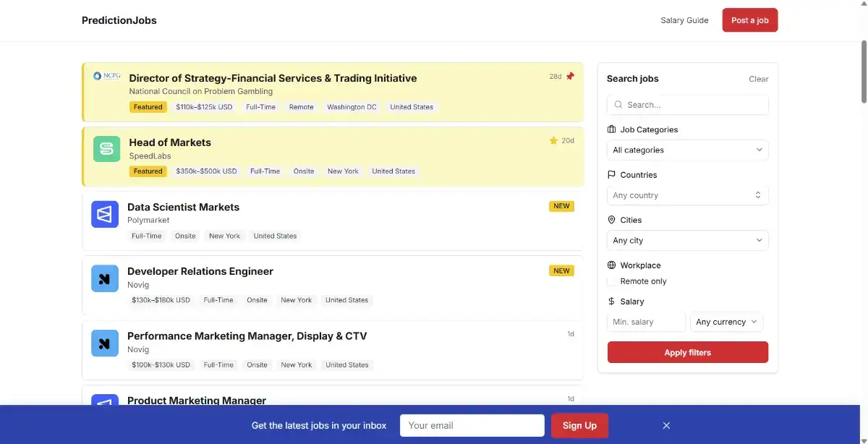Click the Featured badge on Head of Markets
This screenshot has height=444, width=868.
pos(148,171)
